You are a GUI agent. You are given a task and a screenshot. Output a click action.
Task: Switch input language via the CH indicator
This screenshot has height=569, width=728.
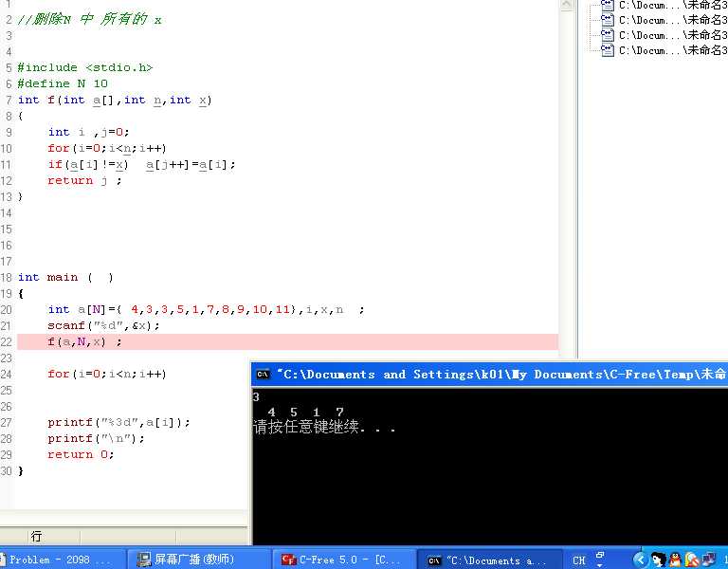(579, 560)
